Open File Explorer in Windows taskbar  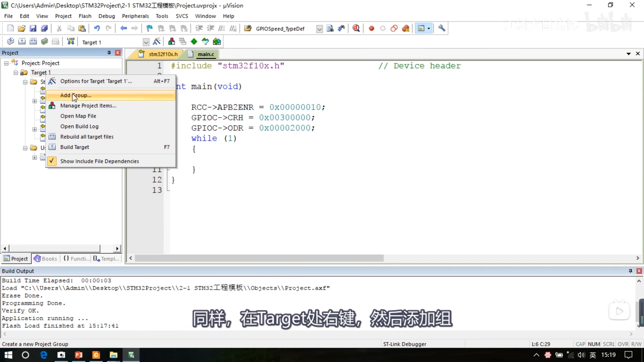pyautogui.click(x=113, y=355)
